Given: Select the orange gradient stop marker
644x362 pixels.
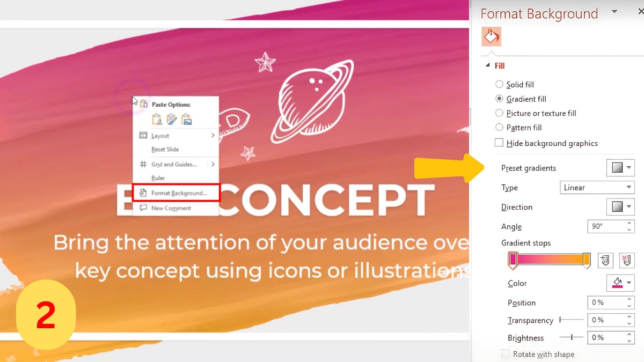Looking at the screenshot, I should click(587, 260).
